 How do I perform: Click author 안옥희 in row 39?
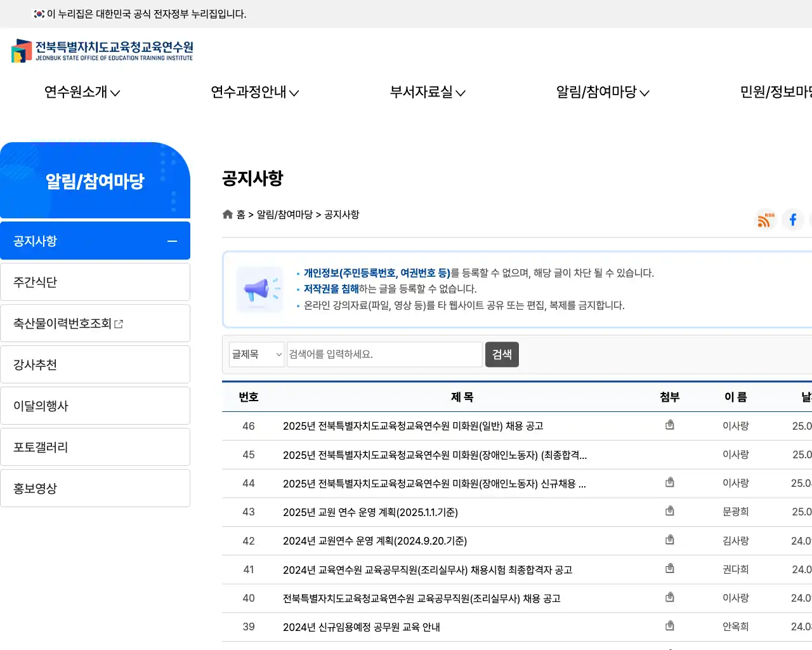[x=736, y=627]
